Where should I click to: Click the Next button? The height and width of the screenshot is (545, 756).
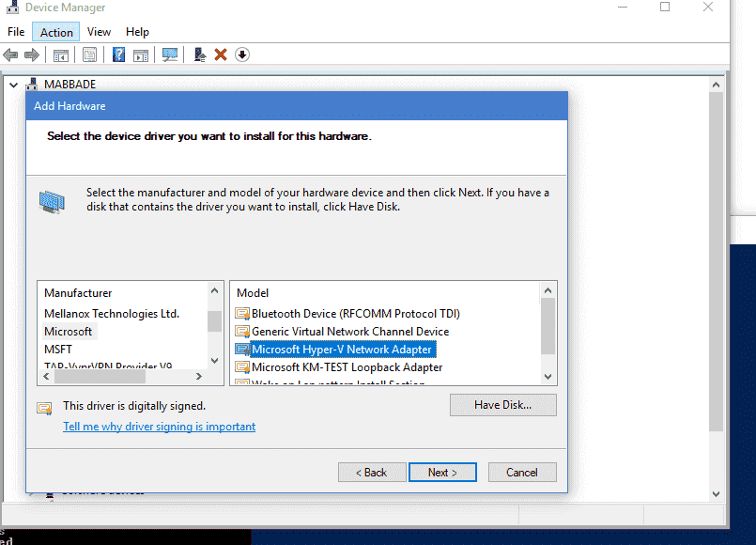(442, 472)
